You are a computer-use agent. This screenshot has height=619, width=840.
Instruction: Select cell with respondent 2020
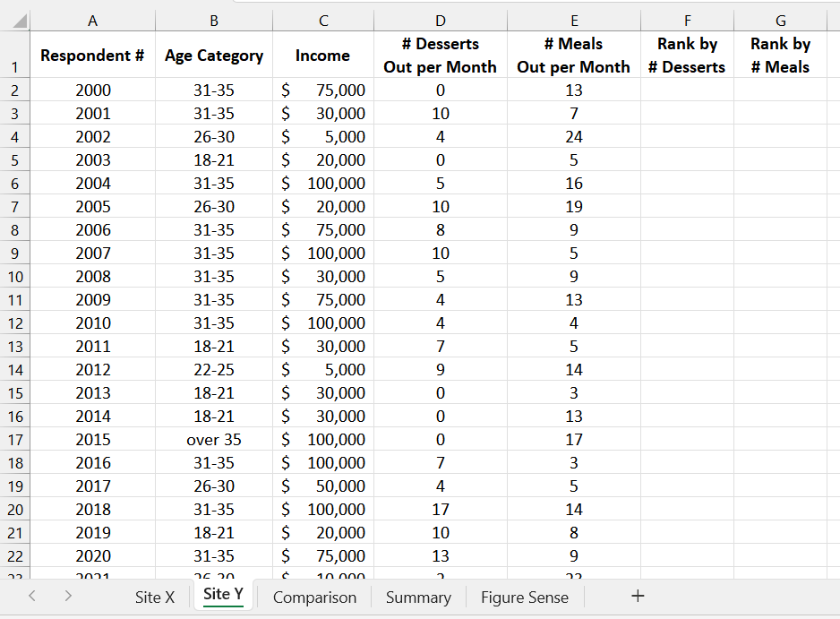92,555
